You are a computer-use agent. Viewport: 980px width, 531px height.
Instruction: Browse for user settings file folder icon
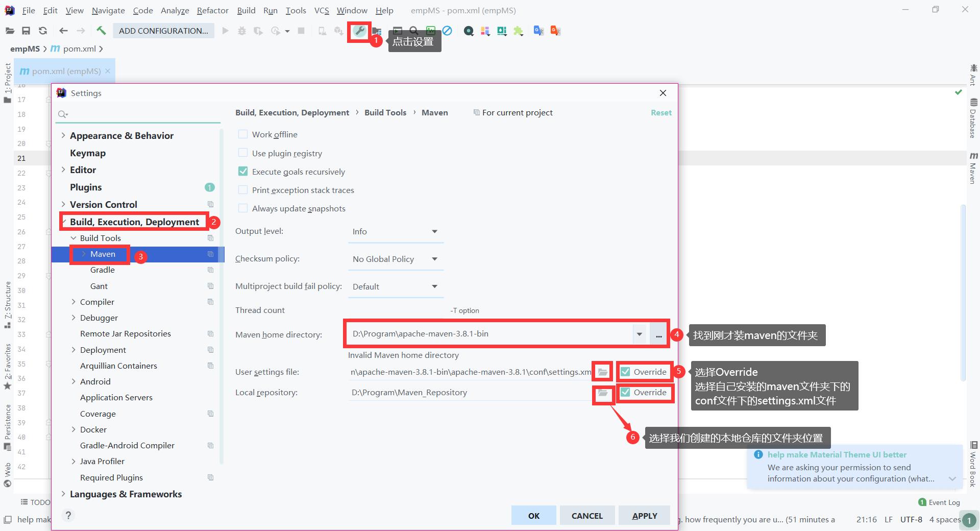click(x=603, y=372)
